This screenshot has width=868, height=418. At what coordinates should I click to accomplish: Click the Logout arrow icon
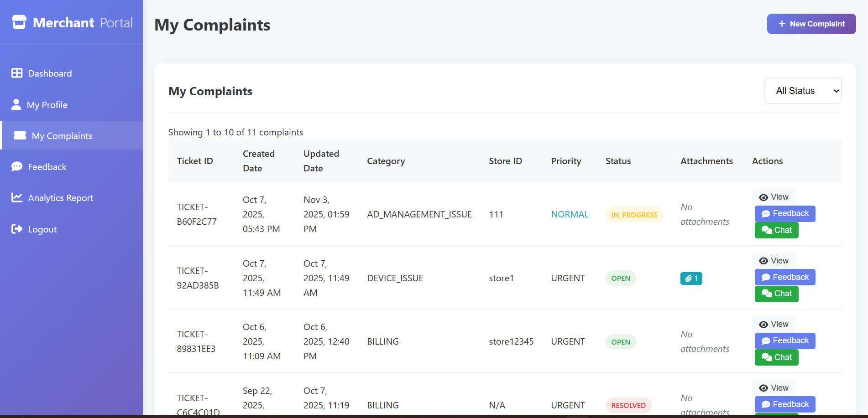point(17,229)
